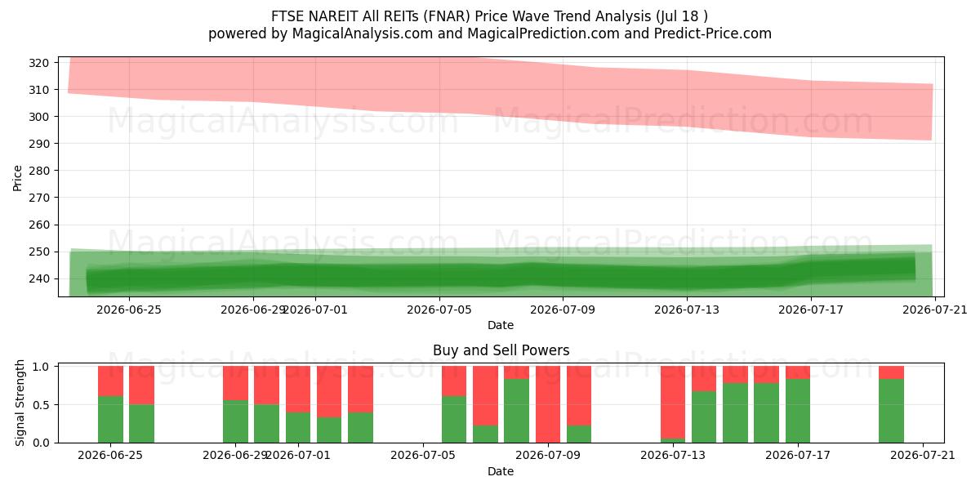Click the 2026-07-05 date tick under the price chart
This screenshot has height=490, width=980.
(x=439, y=310)
